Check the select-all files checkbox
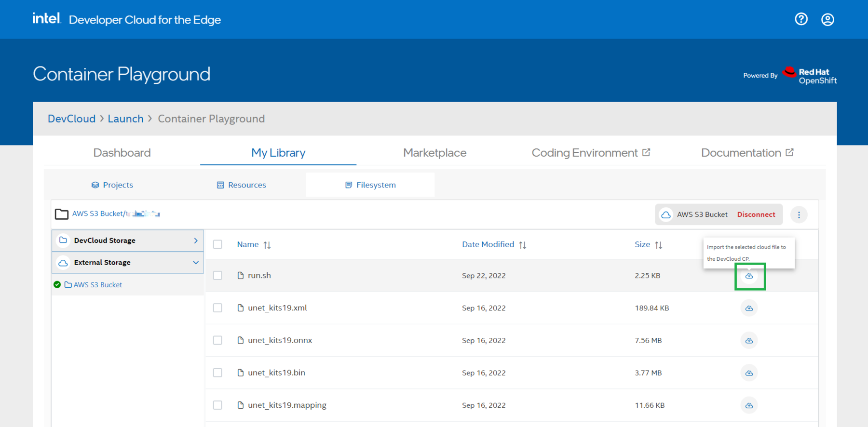Image resolution: width=868 pixels, height=427 pixels. click(218, 244)
